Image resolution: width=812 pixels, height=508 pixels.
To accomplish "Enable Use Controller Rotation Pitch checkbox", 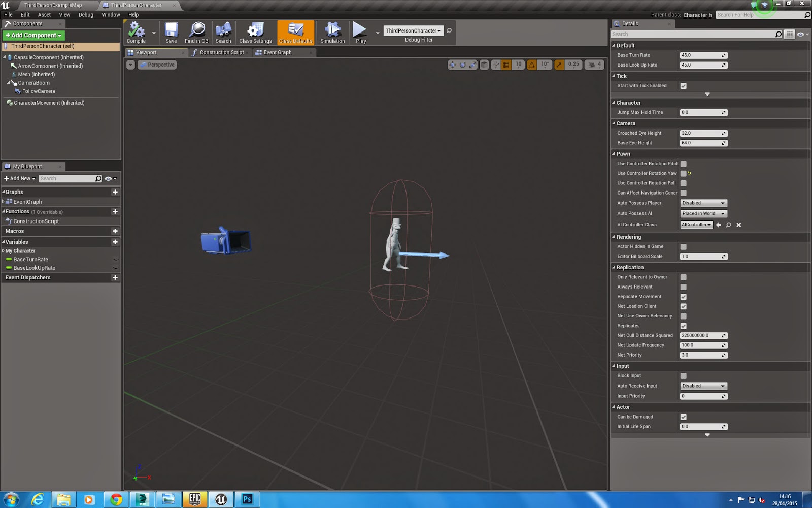I will (x=684, y=164).
